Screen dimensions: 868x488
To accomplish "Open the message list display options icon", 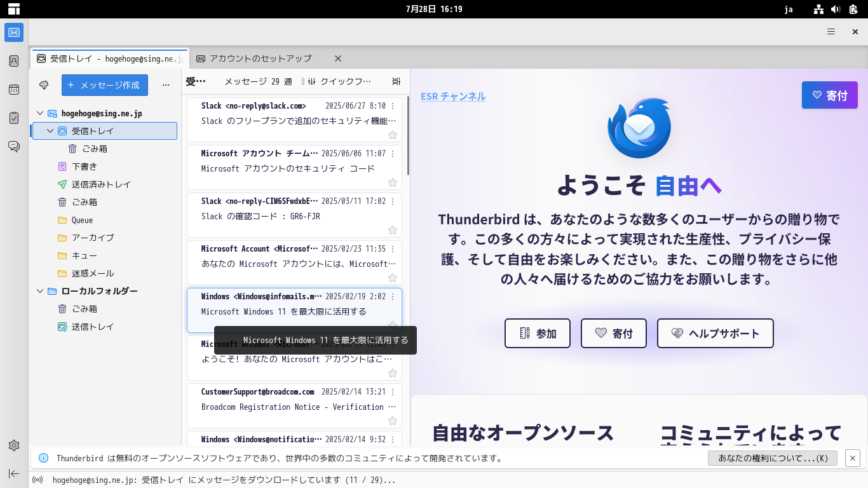I will coord(397,81).
